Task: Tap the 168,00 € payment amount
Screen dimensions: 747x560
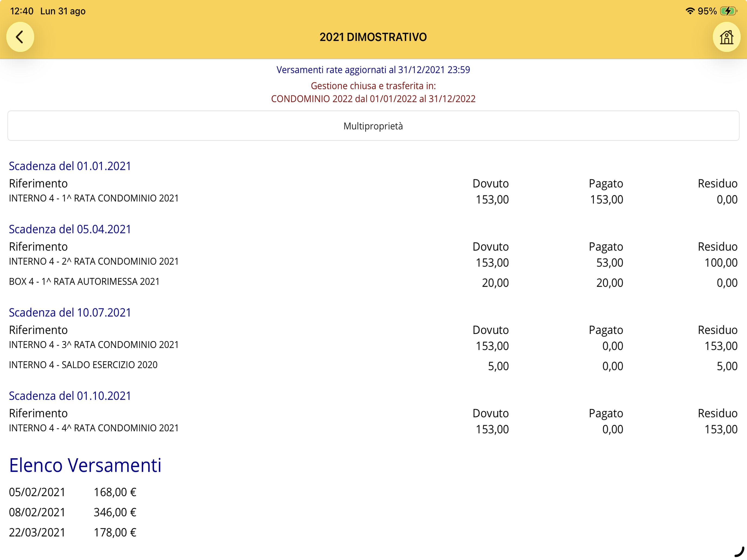Action: [x=115, y=492]
